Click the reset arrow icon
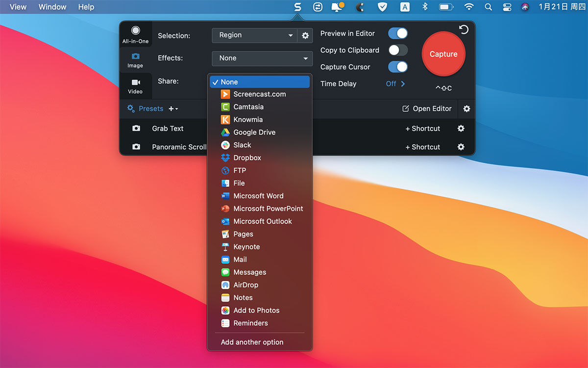The image size is (588, 368). pos(464,30)
